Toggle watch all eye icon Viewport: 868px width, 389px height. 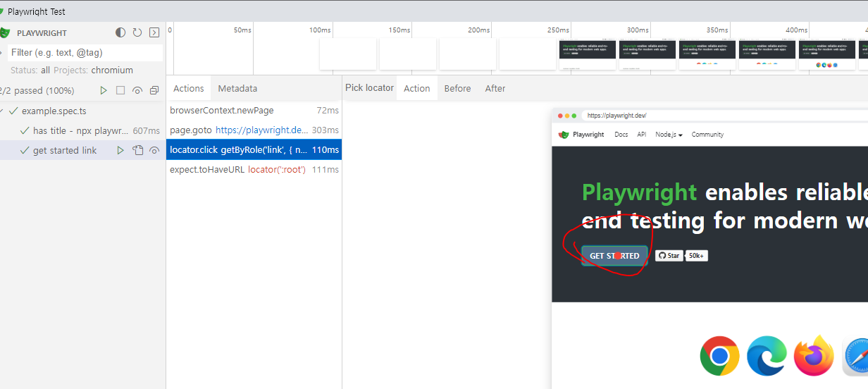click(x=137, y=90)
